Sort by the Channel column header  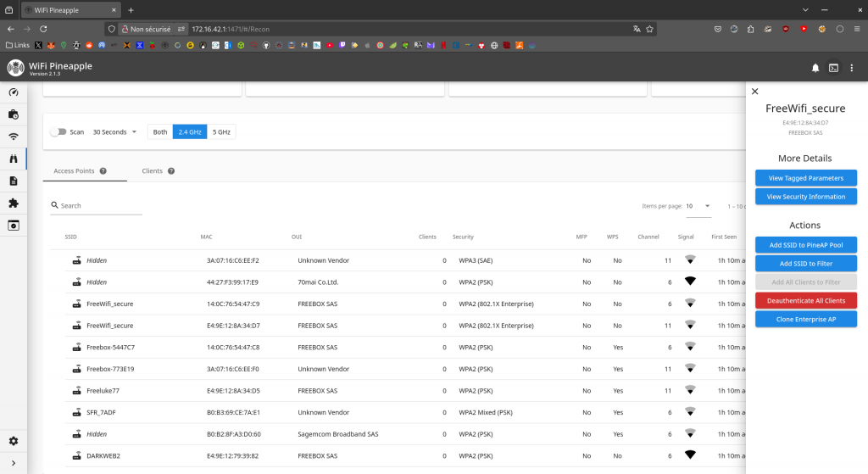[648, 237]
